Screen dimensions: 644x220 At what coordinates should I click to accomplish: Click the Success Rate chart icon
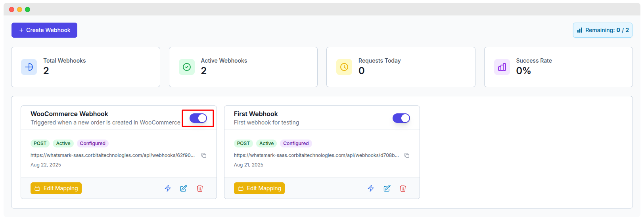pyautogui.click(x=502, y=67)
